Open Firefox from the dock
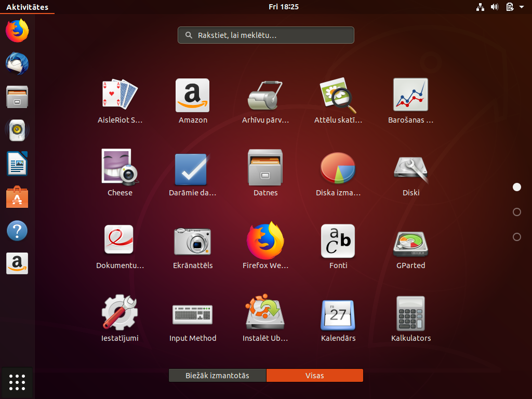 [17, 31]
